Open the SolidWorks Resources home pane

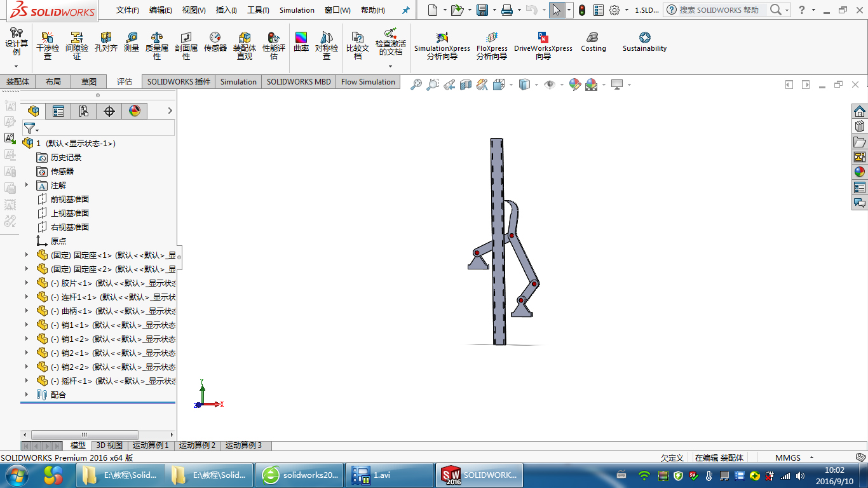click(860, 111)
